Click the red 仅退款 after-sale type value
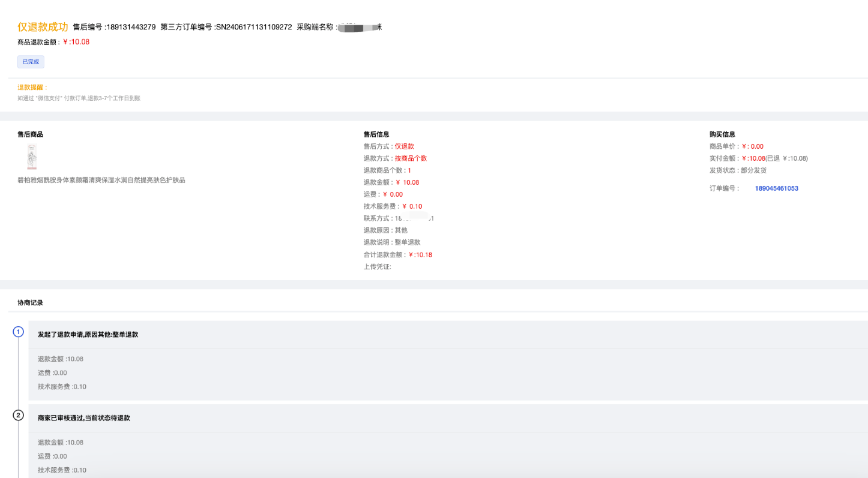Screen dimensions: 868x478 [404, 146]
